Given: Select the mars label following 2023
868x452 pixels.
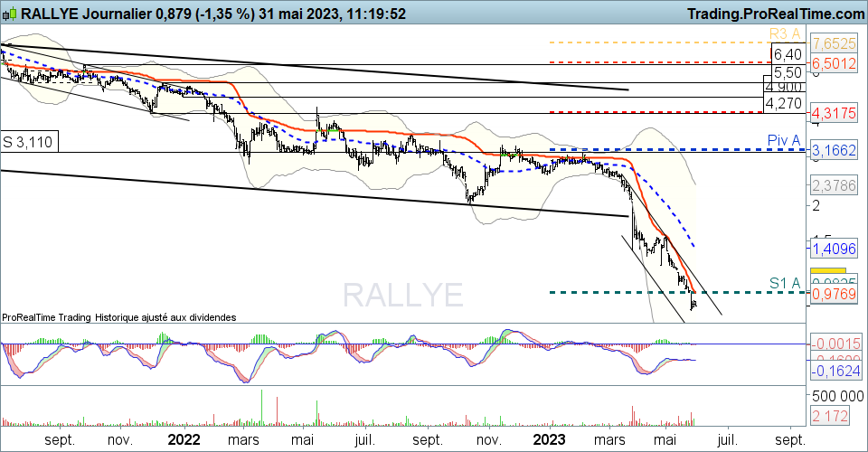Looking at the screenshot, I should pyautogui.click(x=609, y=440).
